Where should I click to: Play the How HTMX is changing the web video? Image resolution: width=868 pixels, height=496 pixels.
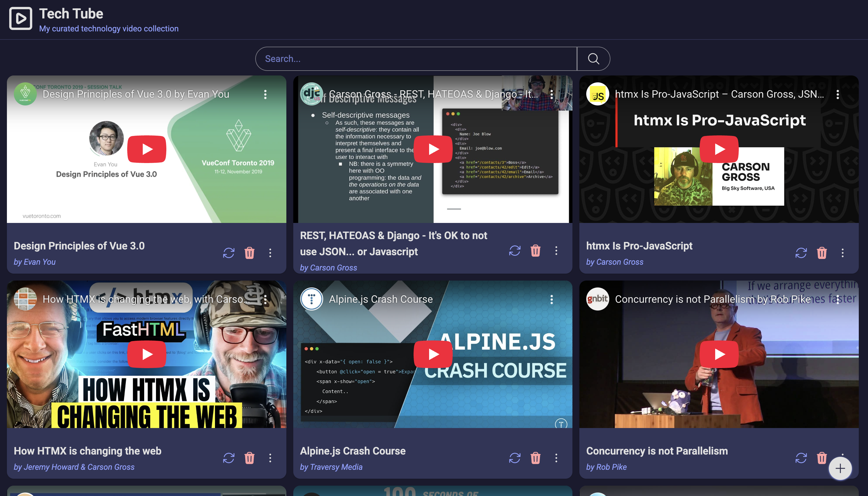coord(147,354)
